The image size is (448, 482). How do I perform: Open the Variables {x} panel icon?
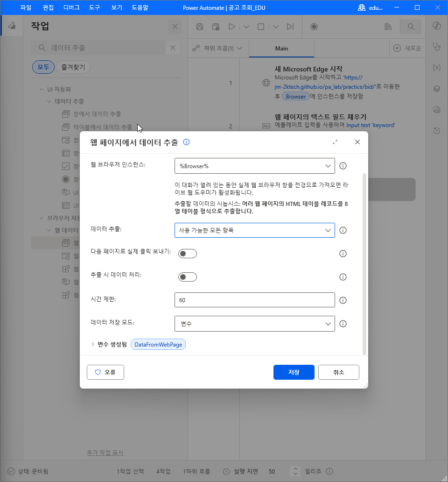click(x=437, y=68)
